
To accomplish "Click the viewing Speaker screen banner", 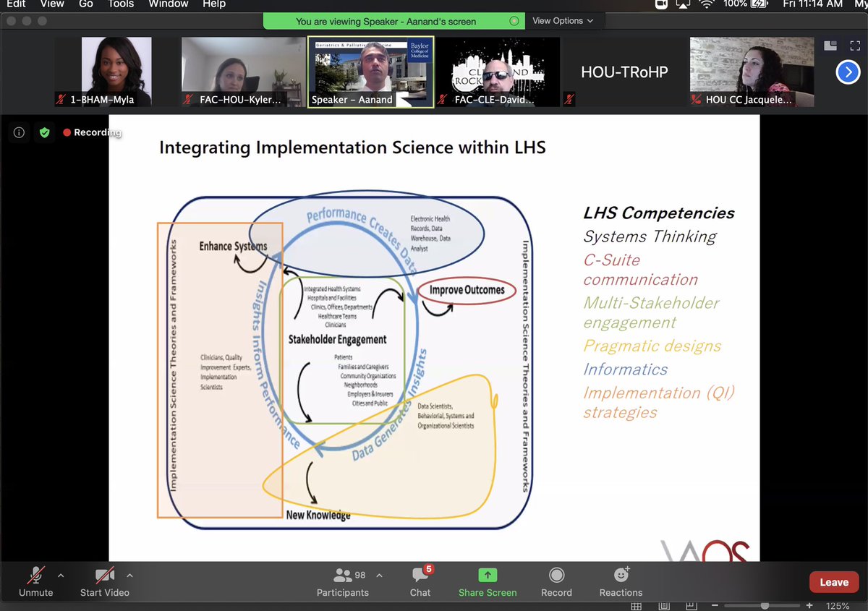I will pos(393,21).
